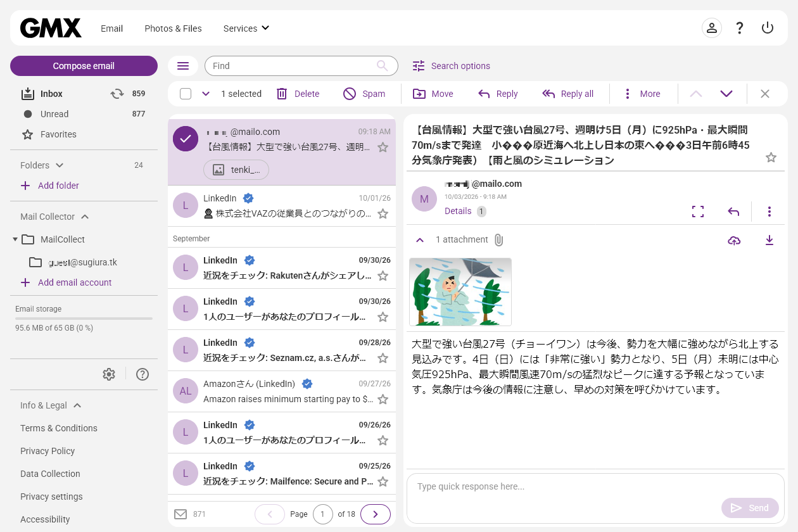The image size is (798, 532).
Task: Star the LinkedIn 09/30/26 Rakuten email
Action: click(x=383, y=276)
